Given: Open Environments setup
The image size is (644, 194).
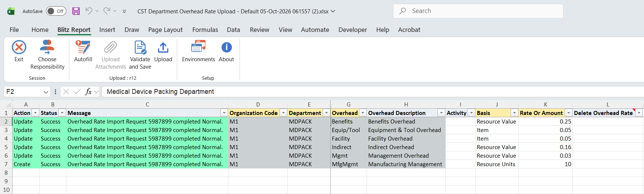Looking at the screenshot, I should (198, 51).
